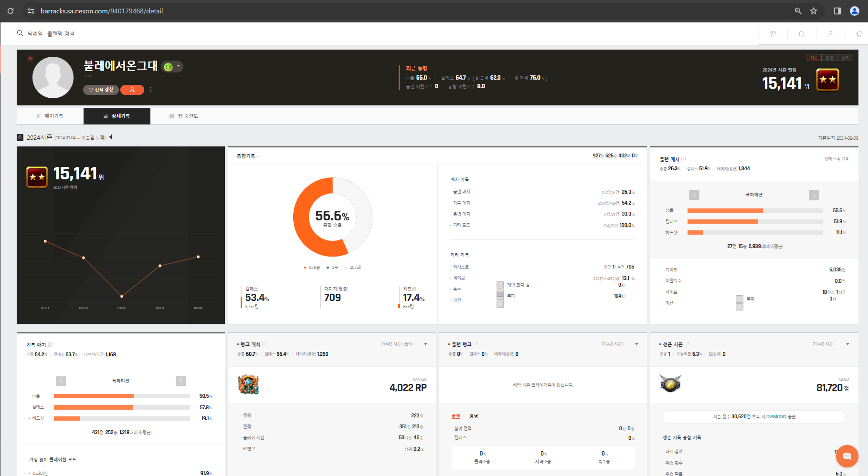
Task: Click the orange chat bubble icon
Action: tap(847, 456)
